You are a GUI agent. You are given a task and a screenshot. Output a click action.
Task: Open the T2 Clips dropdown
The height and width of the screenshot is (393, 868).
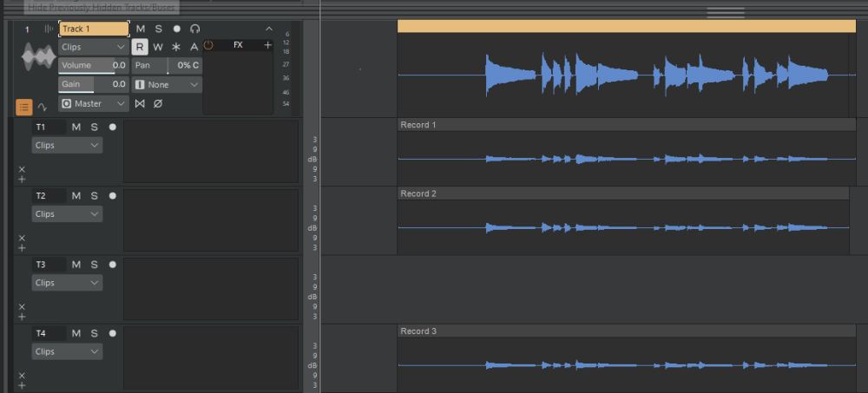click(x=67, y=214)
